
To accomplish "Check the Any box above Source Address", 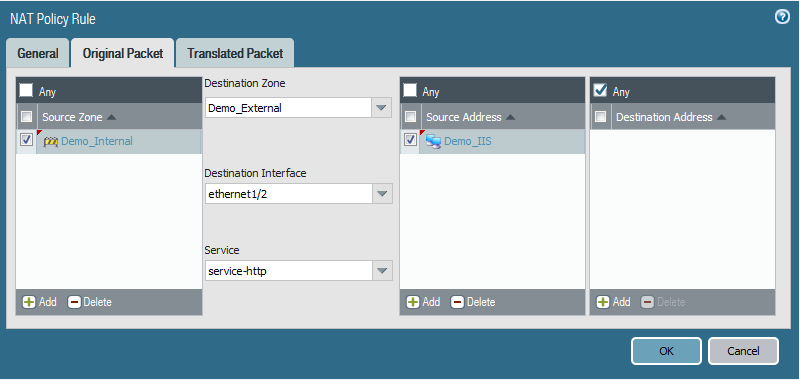I will coord(410,90).
